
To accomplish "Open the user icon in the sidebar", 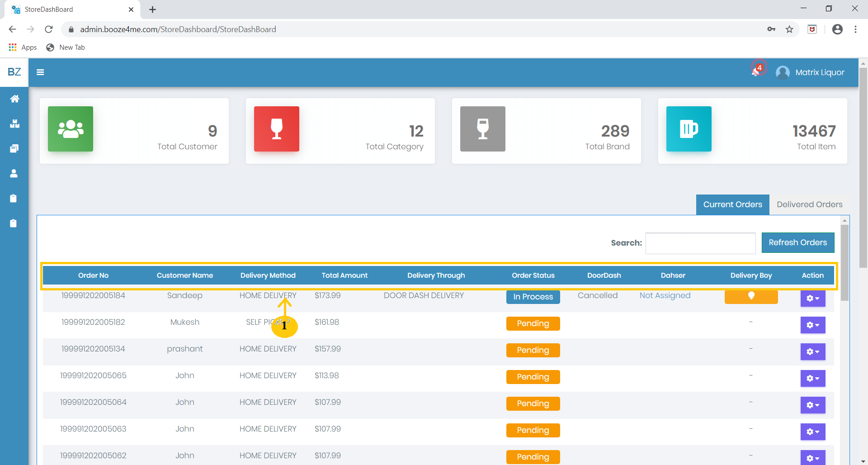I will pyautogui.click(x=14, y=173).
